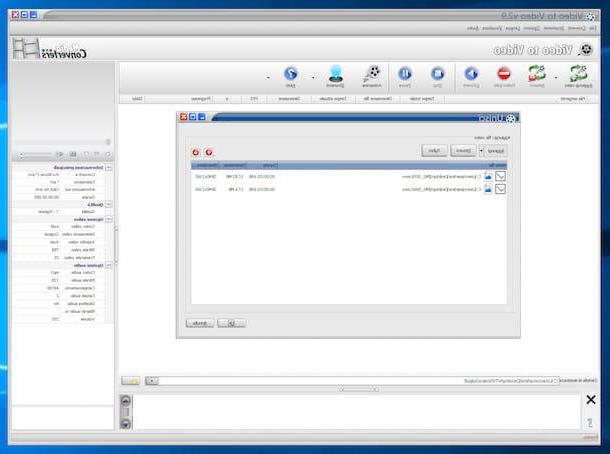The height and width of the screenshot is (454, 610).
Task: Open dropdown arrow next to Aiuto icon
Action: click(268, 77)
